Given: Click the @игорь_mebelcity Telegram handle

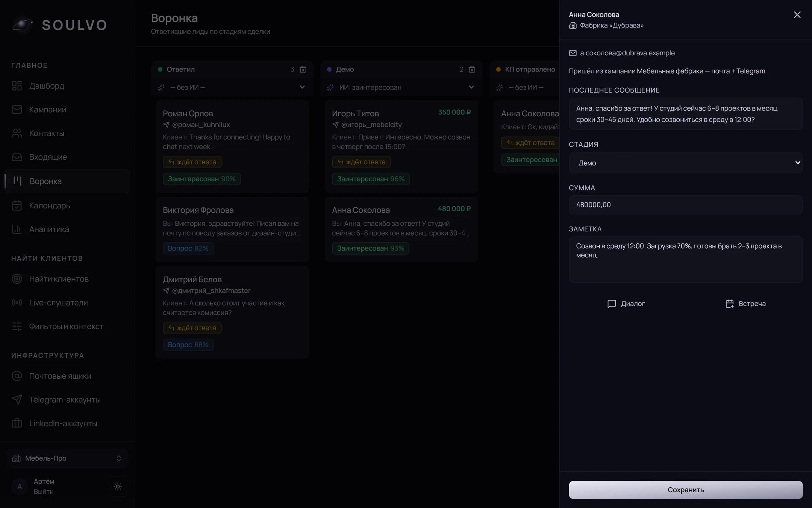Looking at the screenshot, I should click(x=371, y=125).
